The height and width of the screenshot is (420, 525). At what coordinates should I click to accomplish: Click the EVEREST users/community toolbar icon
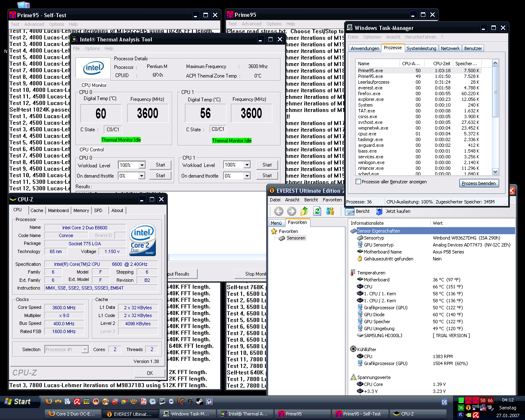click(x=330, y=211)
